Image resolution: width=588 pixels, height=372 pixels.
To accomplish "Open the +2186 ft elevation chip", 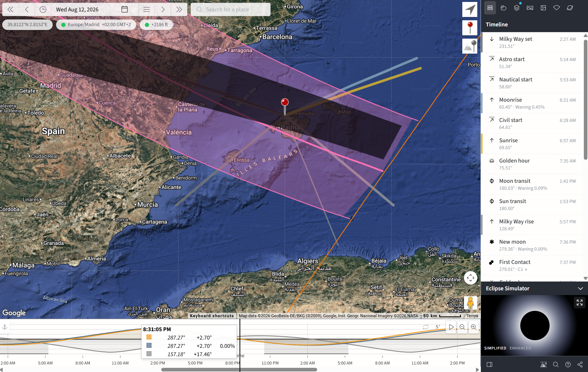I will pyautogui.click(x=157, y=24).
